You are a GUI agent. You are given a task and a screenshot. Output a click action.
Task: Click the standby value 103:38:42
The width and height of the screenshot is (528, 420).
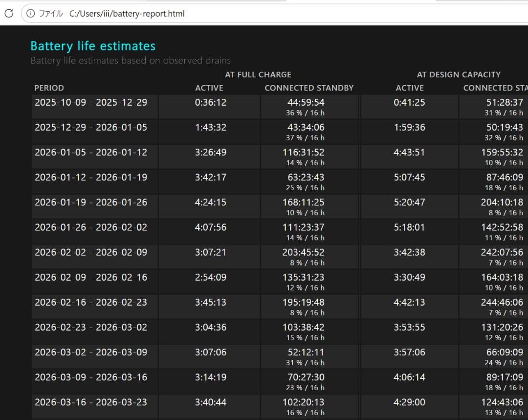304,327
